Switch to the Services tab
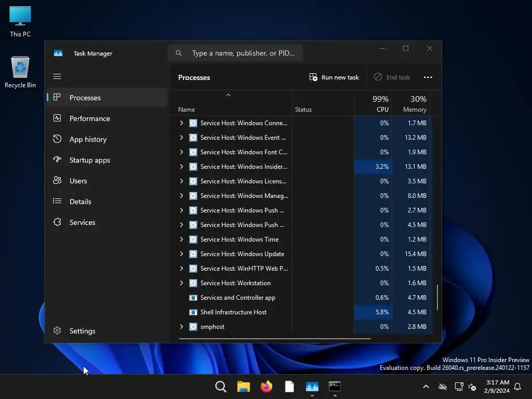The height and width of the screenshot is (399, 532). coord(107,222)
